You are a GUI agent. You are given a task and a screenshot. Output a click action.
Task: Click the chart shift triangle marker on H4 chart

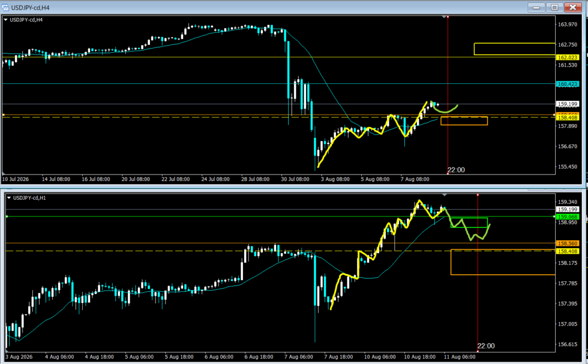click(444, 17)
